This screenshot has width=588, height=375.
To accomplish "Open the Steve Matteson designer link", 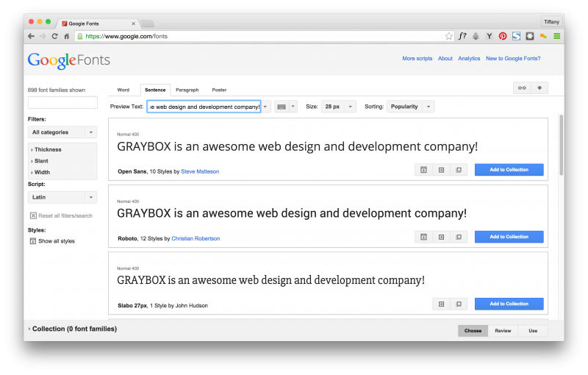I will tap(200, 171).
